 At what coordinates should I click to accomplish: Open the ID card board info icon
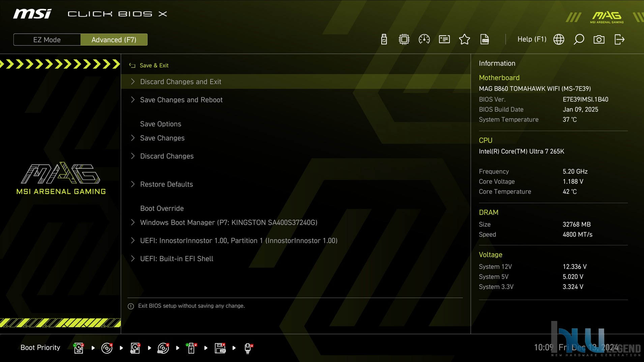point(444,39)
